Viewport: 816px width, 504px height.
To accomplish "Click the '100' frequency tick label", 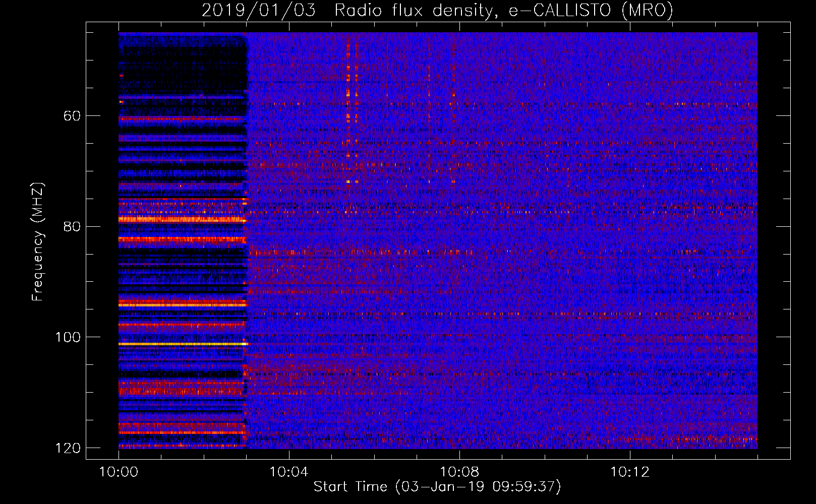I will tap(68, 337).
